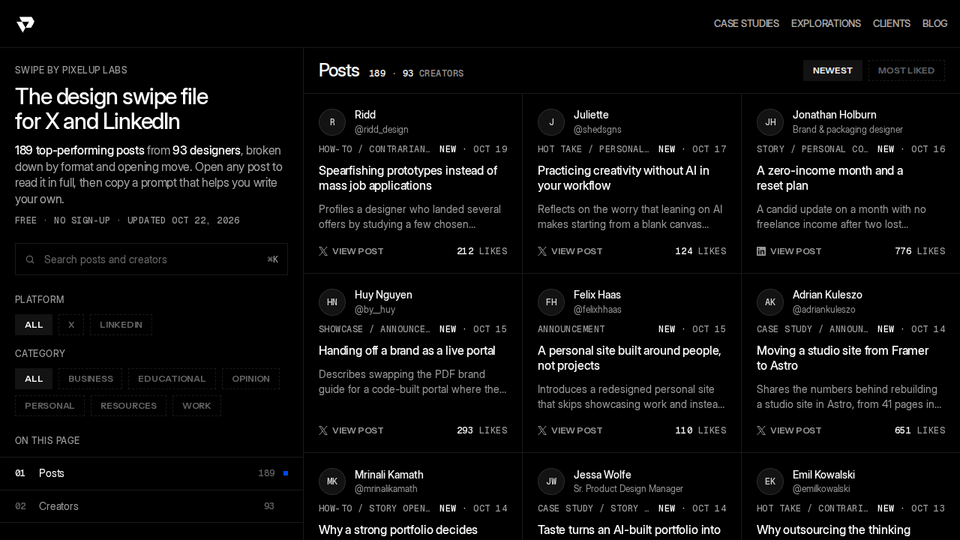The width and height of the screenshot is (960, 540).
Task: Select the All category filter
Action: click(x=34, y=378)
